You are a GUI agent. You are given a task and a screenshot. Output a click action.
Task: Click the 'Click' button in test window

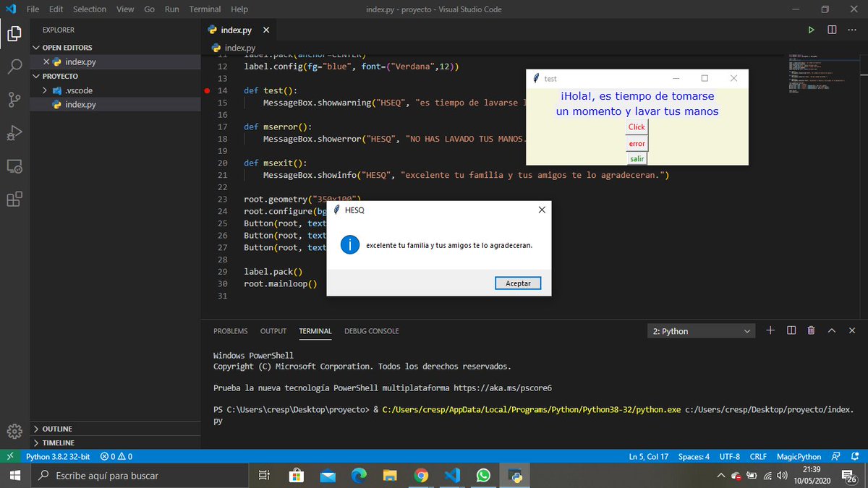(x=637, y=127)
